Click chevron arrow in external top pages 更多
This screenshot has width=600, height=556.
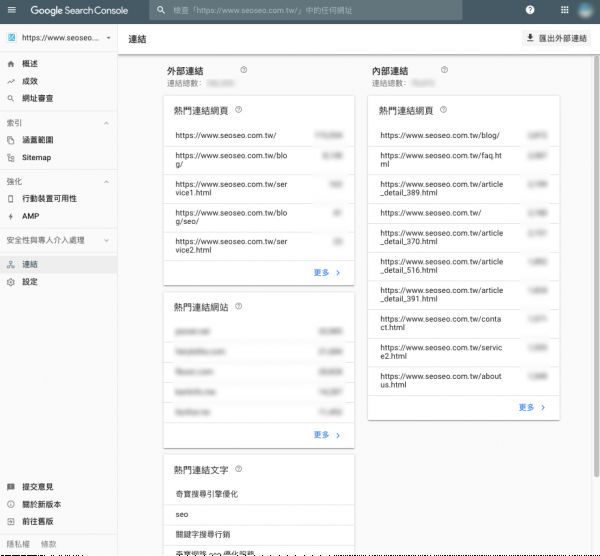[338, 273]
